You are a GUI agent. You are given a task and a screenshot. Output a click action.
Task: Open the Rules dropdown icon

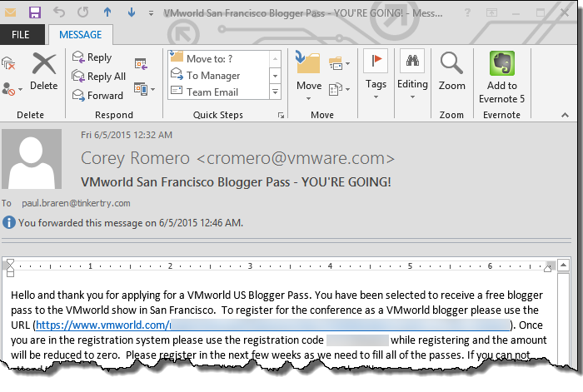(x=339, y=63)
